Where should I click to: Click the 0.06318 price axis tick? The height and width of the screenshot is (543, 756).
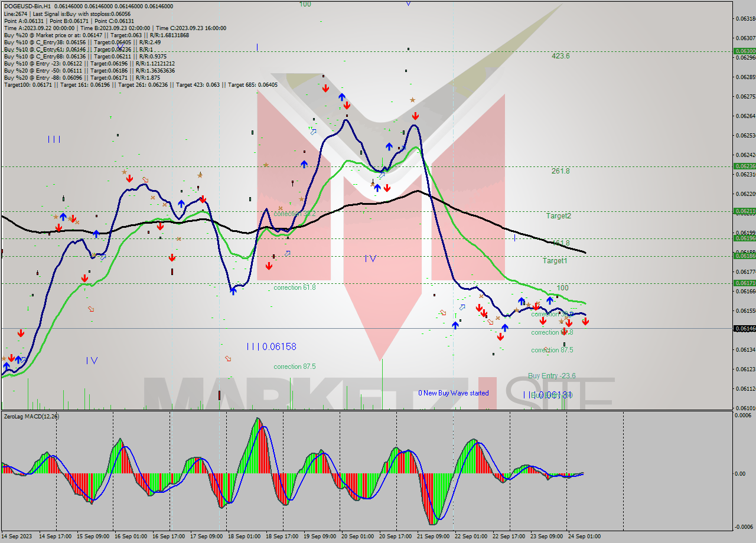[746, 18]
